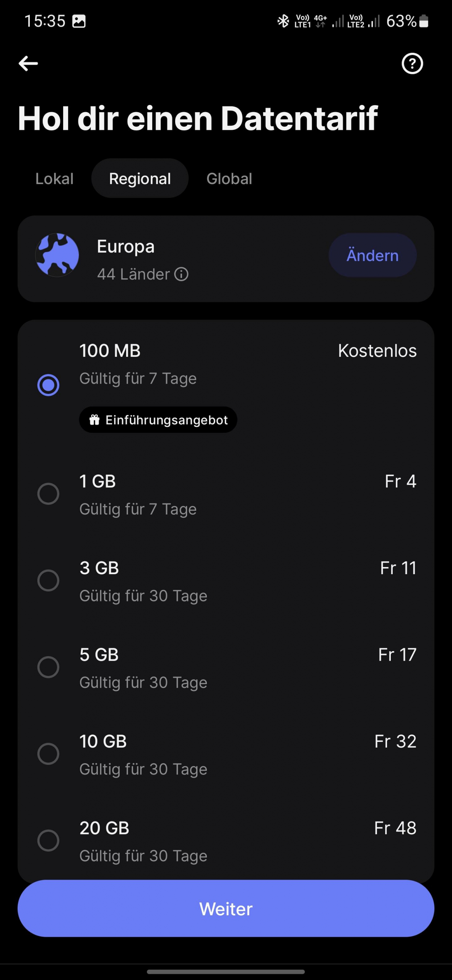Select the 100 MB free plan
452x980 pixels.
[x=48, y=385]
